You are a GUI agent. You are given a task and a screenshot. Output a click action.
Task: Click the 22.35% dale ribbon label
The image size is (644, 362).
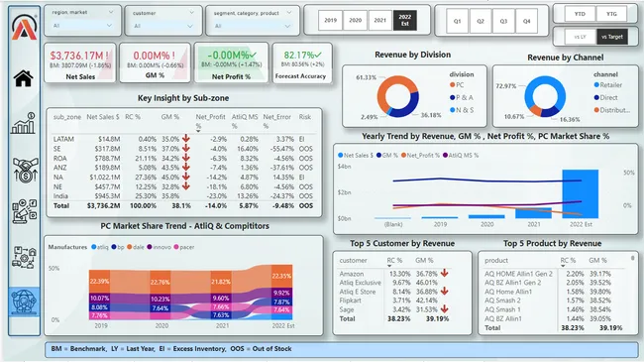click(x=281, y=276)
